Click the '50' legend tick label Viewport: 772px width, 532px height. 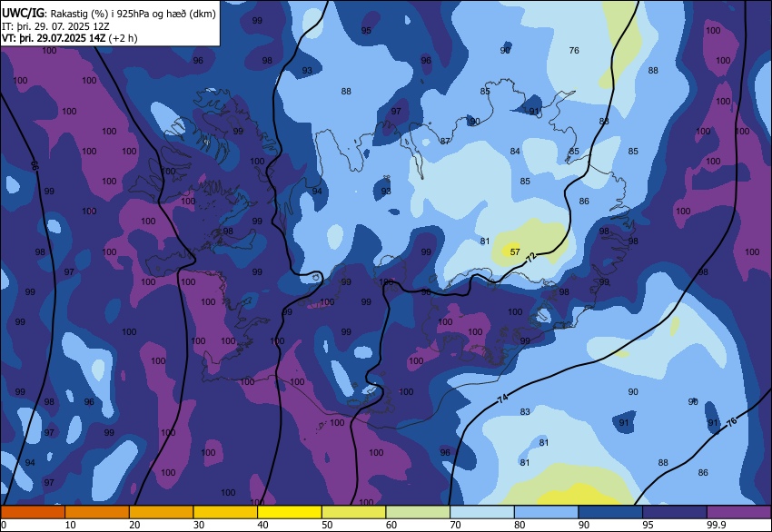[x=327, y=525]
